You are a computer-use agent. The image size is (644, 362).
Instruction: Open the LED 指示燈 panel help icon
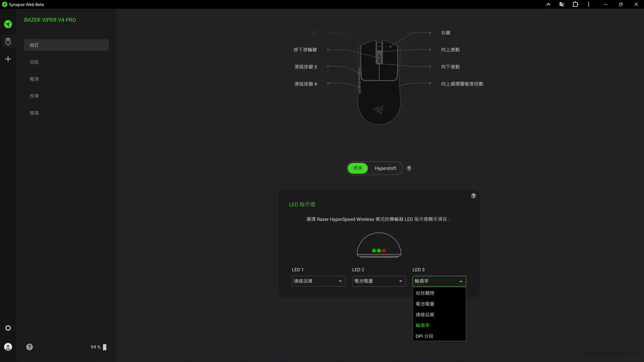click(473, 196)
